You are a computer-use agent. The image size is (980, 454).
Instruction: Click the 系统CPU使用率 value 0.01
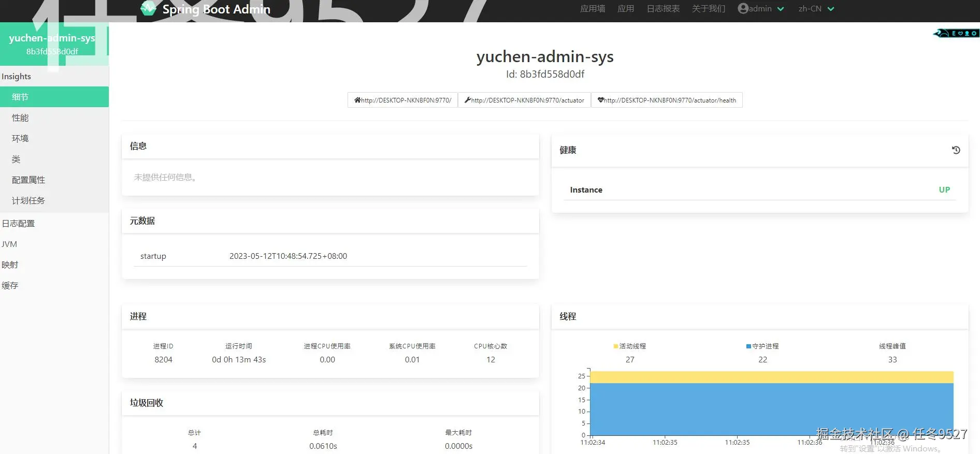pos(412,359)
